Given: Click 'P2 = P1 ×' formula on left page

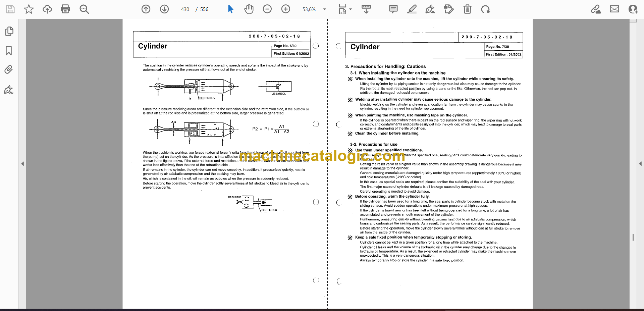Looking at the screenshot, I should pos(263,129).
